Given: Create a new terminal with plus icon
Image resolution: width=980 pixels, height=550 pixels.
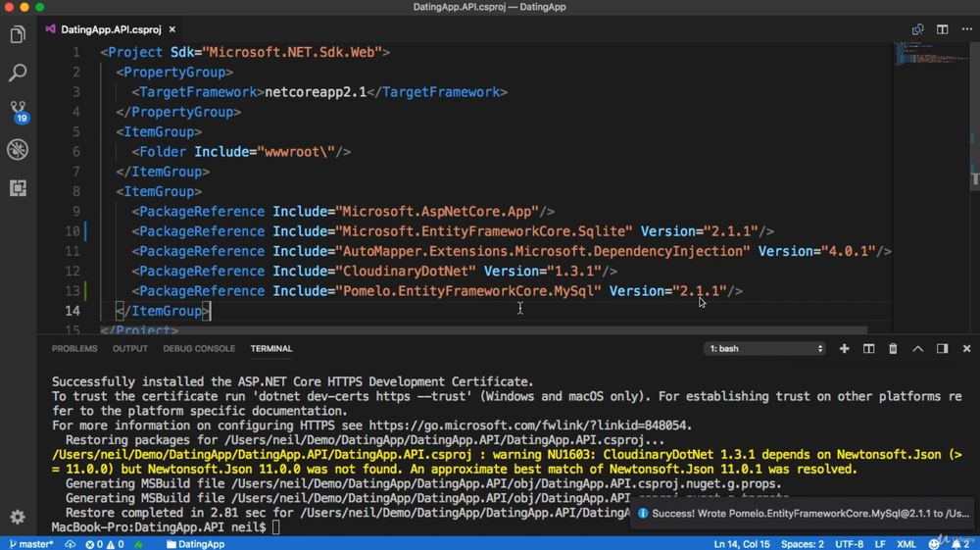Looking at the screenshot, I should (844, 349).
